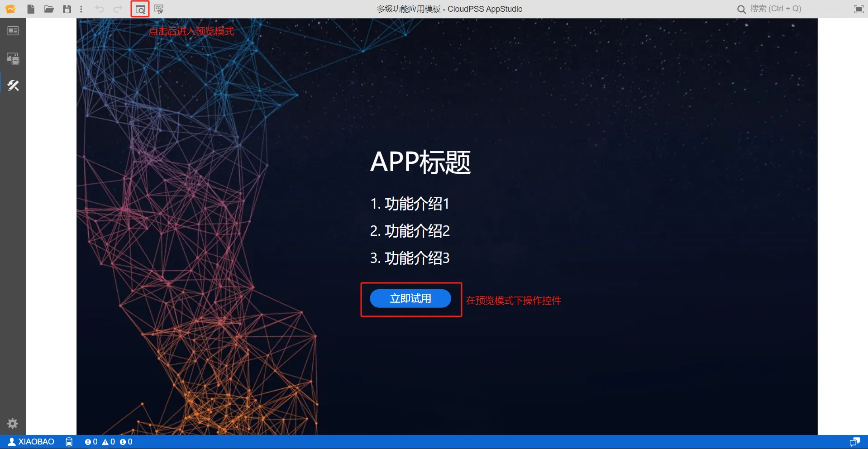868x449 pixels.
Task: Click the storage cylinder status icon
Action: 69,442
